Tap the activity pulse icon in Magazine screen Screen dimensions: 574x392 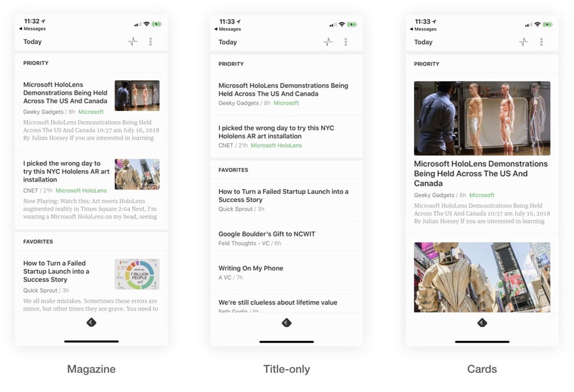[x=133, y=41]
